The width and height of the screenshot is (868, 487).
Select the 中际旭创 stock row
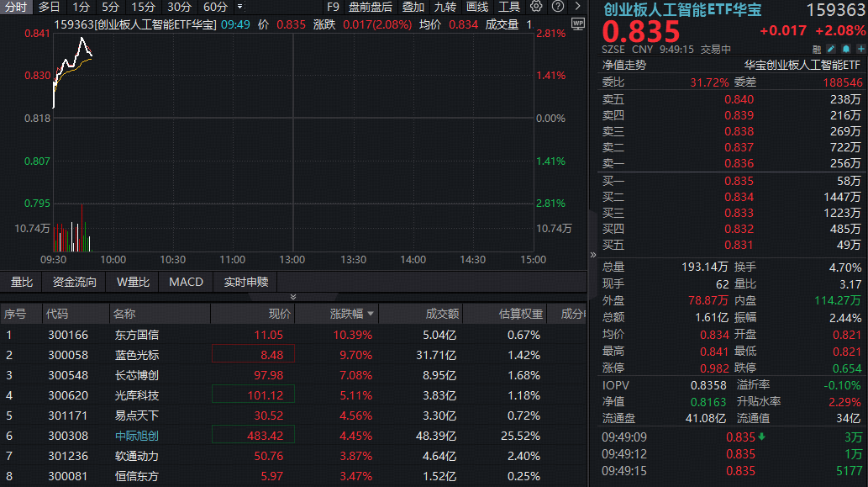pyautogui.click(x=135, y=431)
